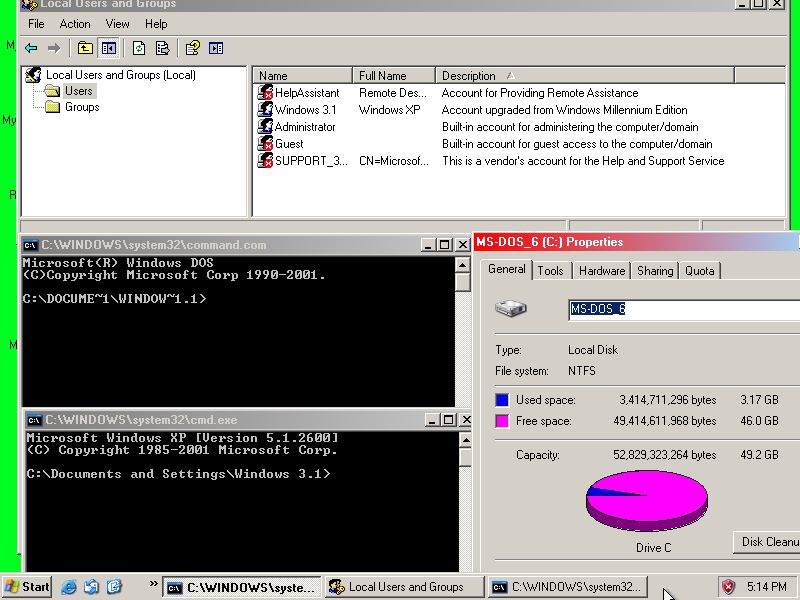Sort by the Description column header
The image size is (800, 600).
(585, 76)
